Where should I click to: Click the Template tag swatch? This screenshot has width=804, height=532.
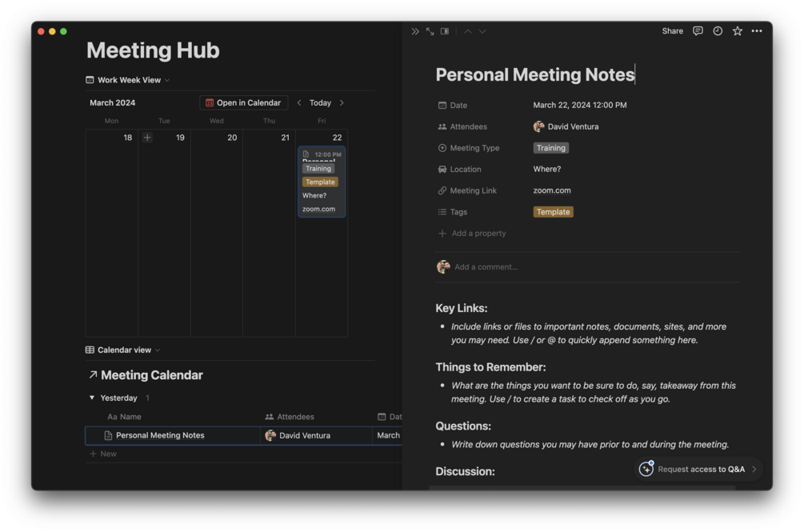coord(553,211)
